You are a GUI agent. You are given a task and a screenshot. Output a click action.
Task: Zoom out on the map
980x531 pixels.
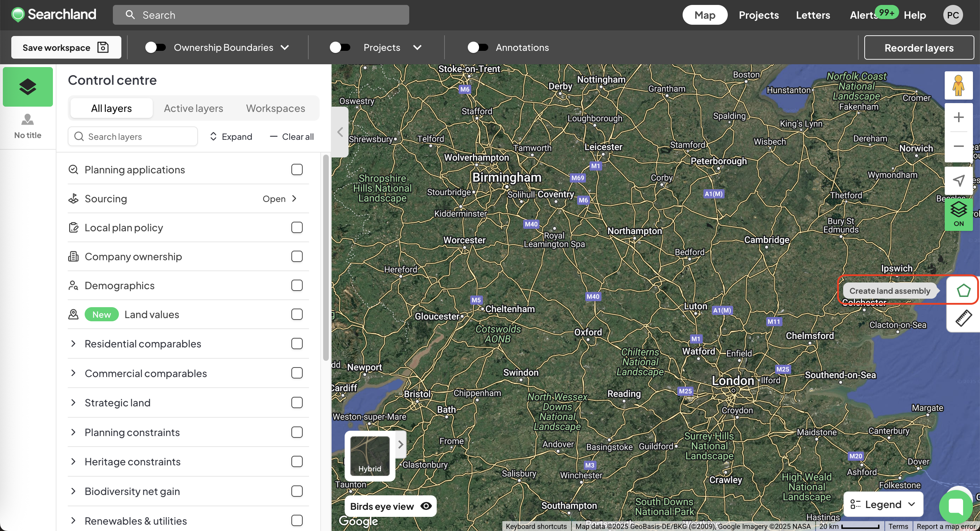[x=958, y=146]
